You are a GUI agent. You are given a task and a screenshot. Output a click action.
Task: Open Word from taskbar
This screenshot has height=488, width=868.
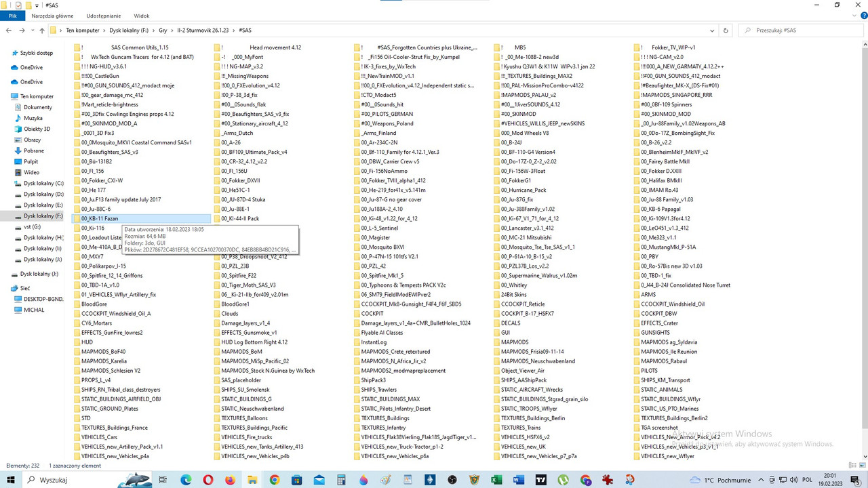519,479
